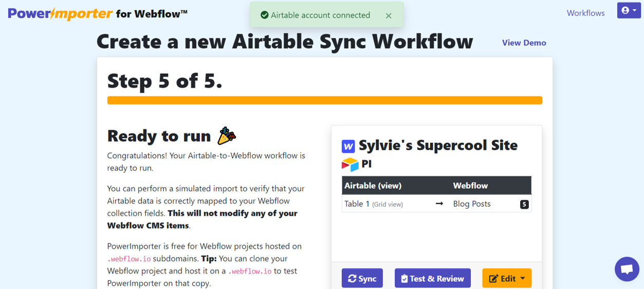Expand the user account dropdown
This screenshot has width=644, height=289.
[629, 10]
